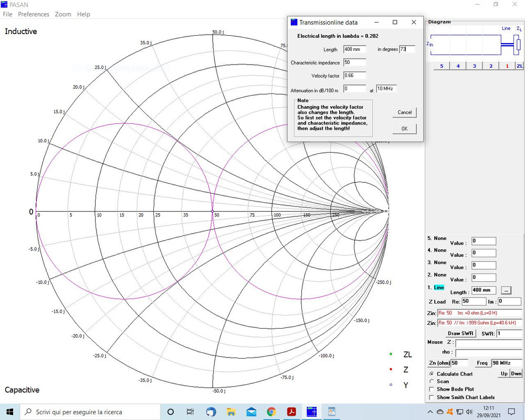Click the series Zin result field
Screen dimensions: 525x420
coord(479,313)
